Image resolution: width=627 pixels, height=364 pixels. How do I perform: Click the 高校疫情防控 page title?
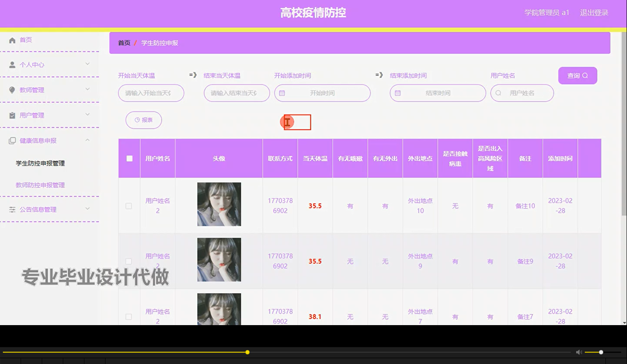pyautogui.click(x=313, y=13)
